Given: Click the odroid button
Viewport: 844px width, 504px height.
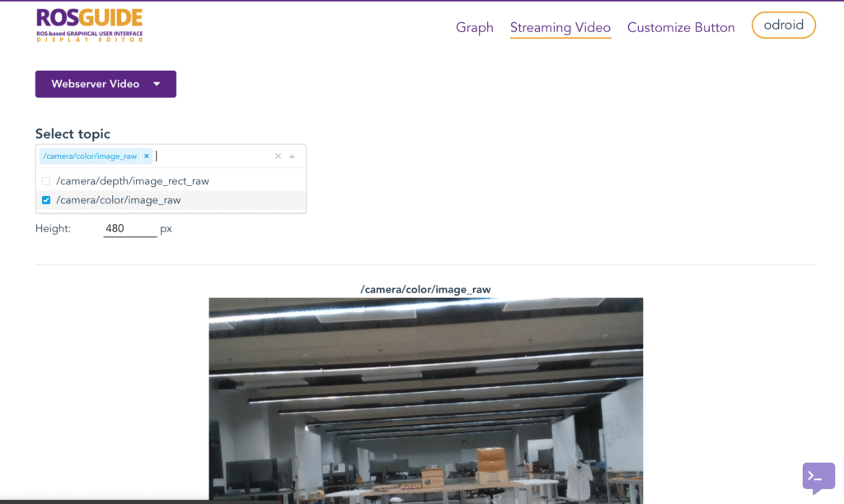Looking at the screenshot, I should [783, 25].
